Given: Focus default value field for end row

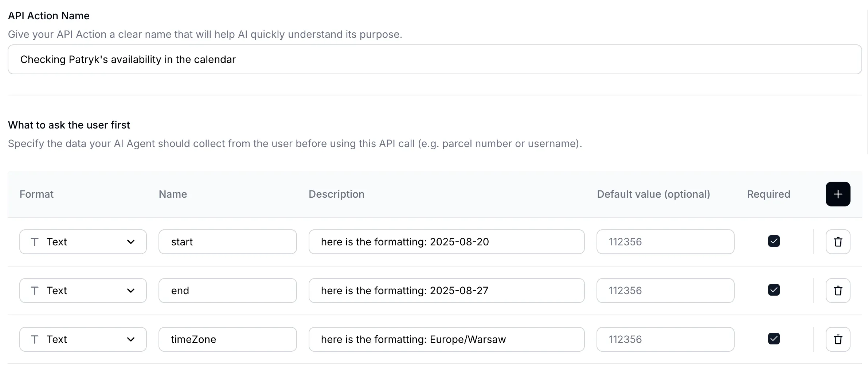Looking at the screenshot, I should click(x=665, y=291).
